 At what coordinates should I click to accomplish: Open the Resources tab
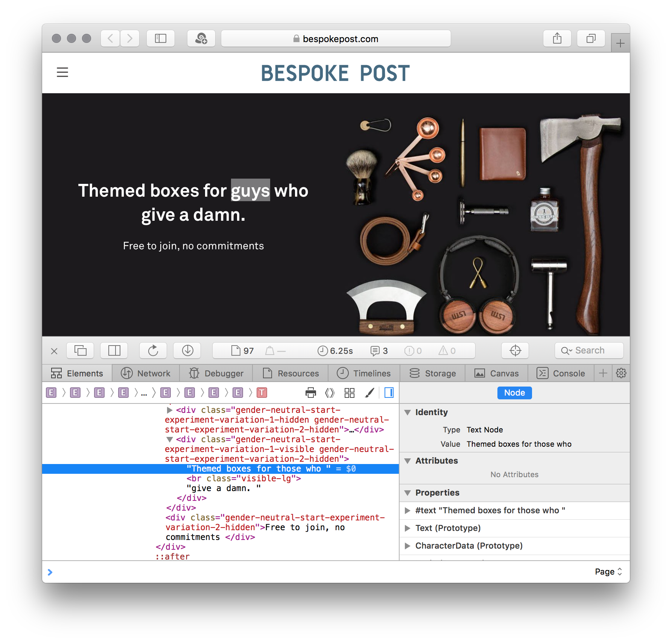tap(290, 373)
